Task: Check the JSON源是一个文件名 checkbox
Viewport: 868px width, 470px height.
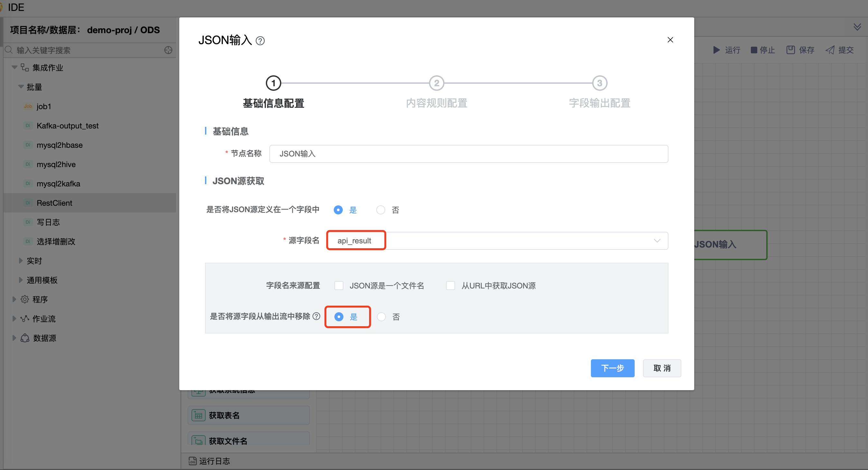Action: click(x=338, y=286)
